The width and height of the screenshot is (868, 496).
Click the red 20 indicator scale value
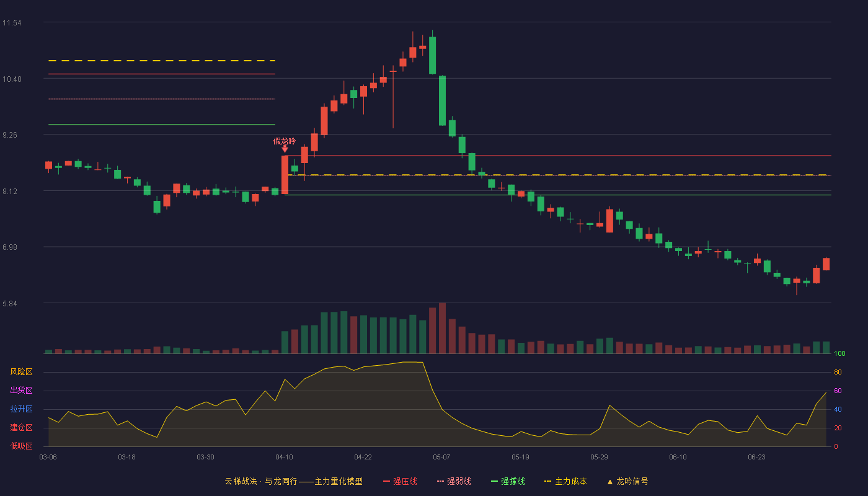(838, 428)
